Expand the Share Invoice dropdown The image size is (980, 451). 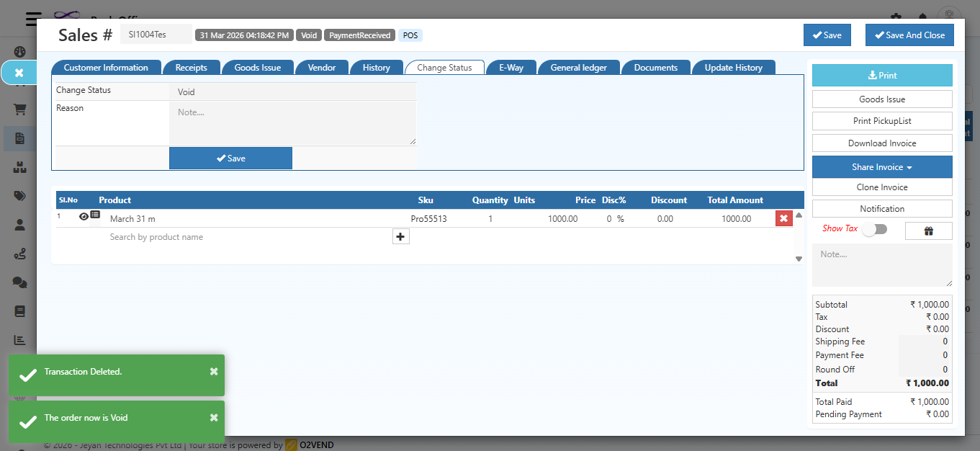(x=882, y=167)
